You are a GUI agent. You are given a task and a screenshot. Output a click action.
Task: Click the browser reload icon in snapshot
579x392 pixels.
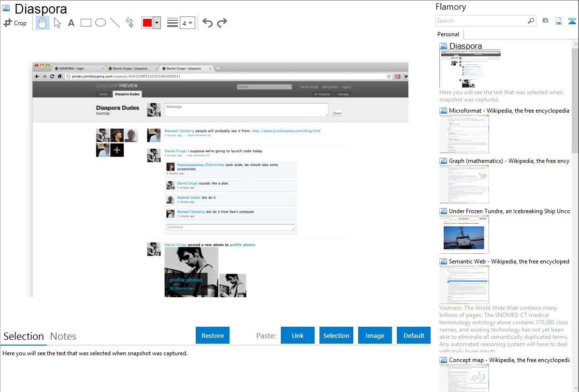[x=52, y=76]
